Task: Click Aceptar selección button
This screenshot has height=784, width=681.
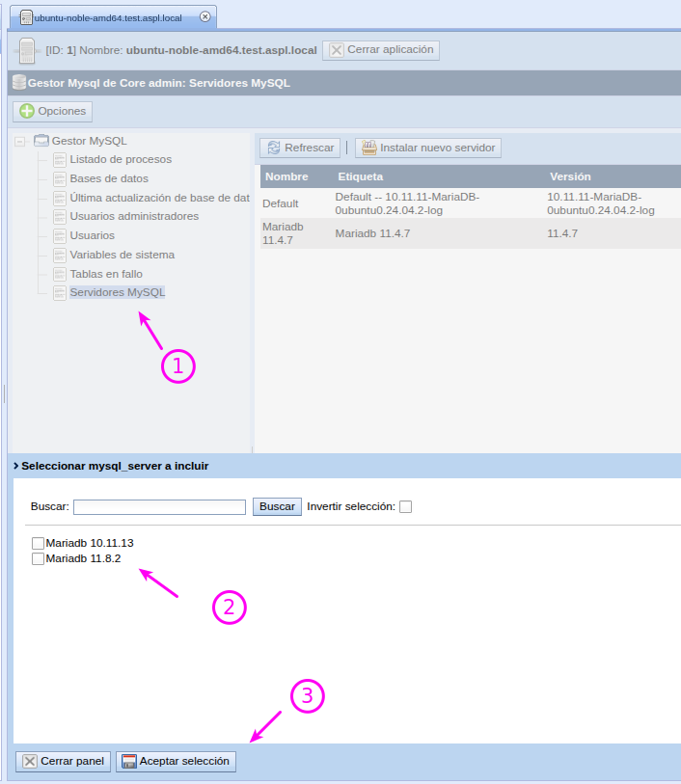Action: [x=176, y=762]
